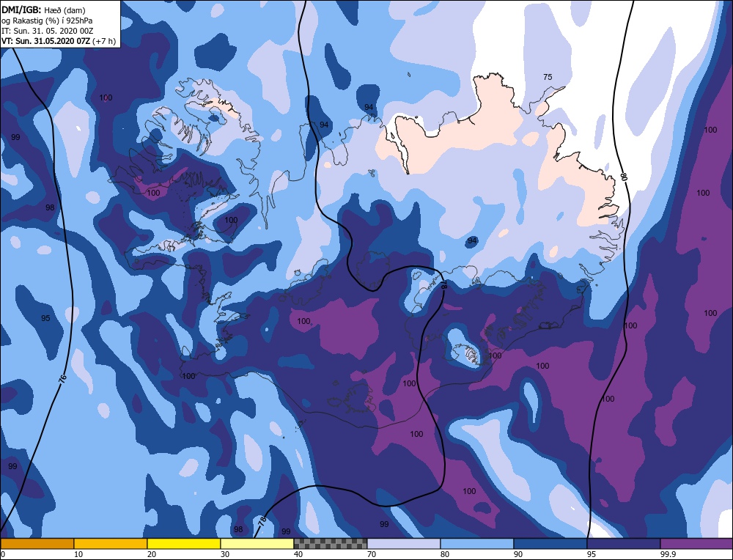
Task: Click the 'DMI/IGB: Hæð (dam)' title line
Action: (43, 10)
